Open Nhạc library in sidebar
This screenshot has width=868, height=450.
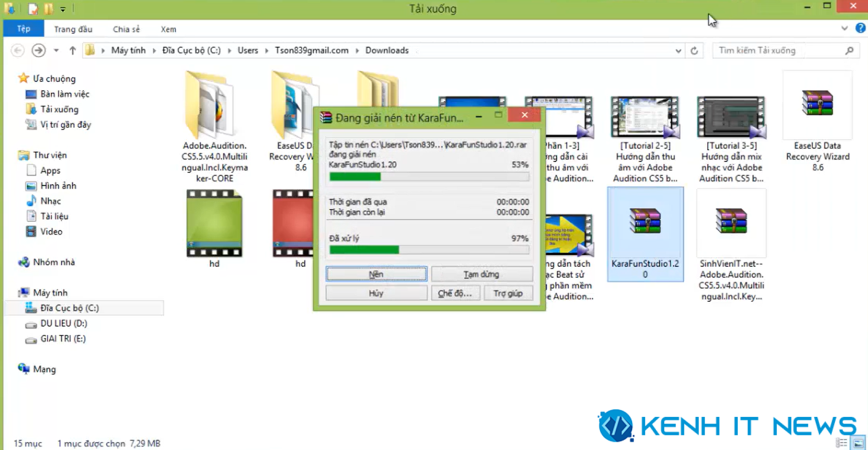point(50,201)
